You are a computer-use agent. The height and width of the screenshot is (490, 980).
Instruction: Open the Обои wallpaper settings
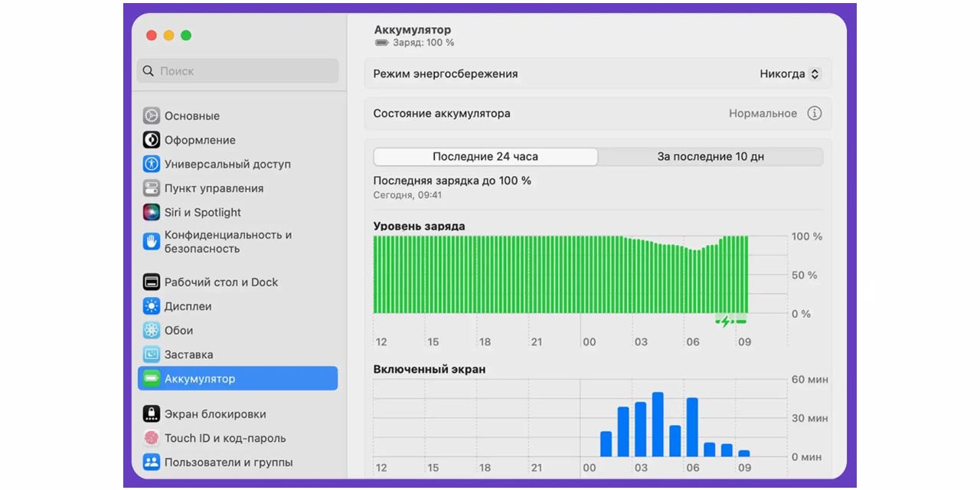pyautogui.click(x=178, y=331)
